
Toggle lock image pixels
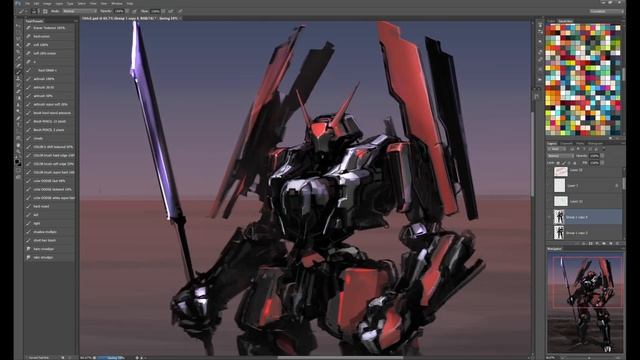(x=564, y=163)
